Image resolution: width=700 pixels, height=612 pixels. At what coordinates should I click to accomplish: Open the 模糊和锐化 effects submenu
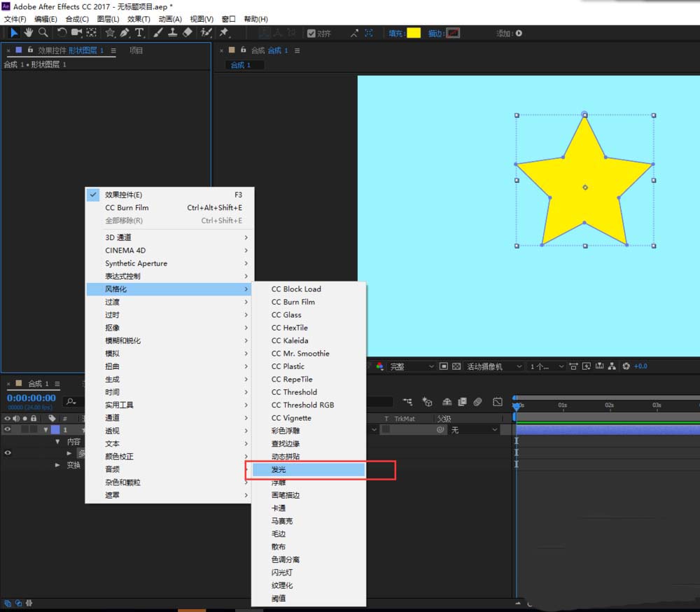[x=123, y=340]
